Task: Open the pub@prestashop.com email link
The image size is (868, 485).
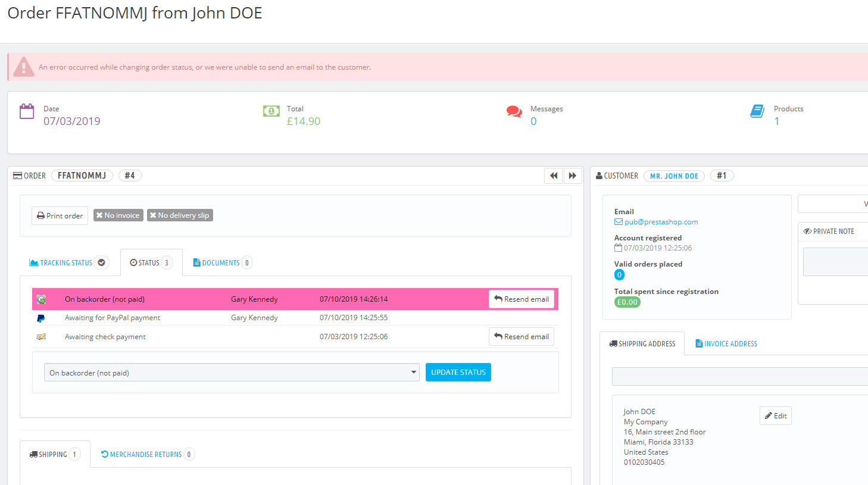Action: tap(661, 222)
